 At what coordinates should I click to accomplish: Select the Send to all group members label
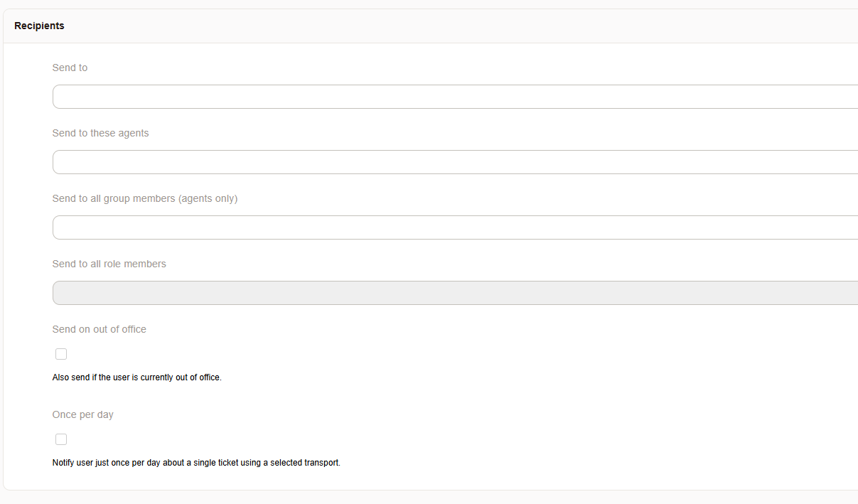tap(144, 198)
